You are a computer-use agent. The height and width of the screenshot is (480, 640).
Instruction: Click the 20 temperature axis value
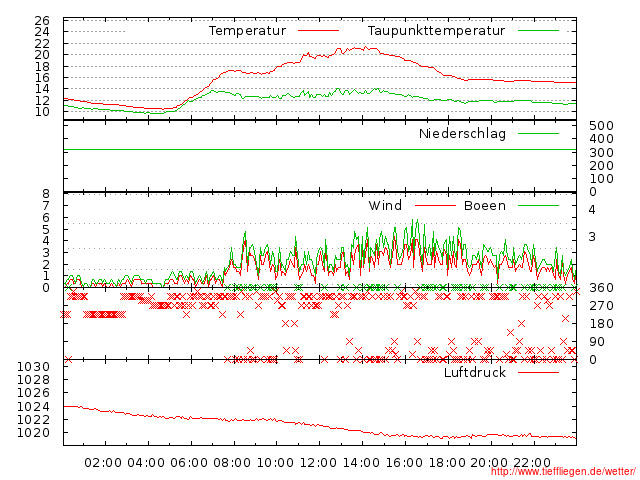42,55
